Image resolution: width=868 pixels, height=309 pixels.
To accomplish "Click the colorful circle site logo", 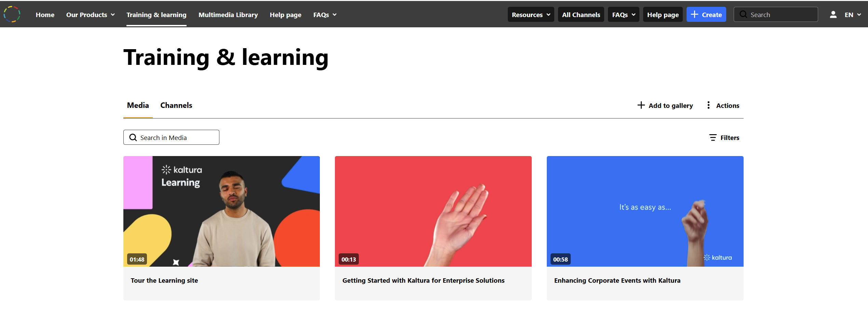I will coord(12,14).
